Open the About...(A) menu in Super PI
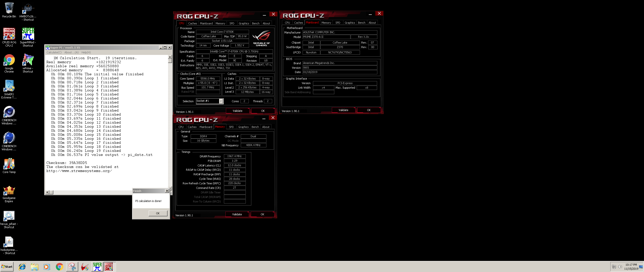This screenshot has height=272, width=644. [x=71, y=52]
